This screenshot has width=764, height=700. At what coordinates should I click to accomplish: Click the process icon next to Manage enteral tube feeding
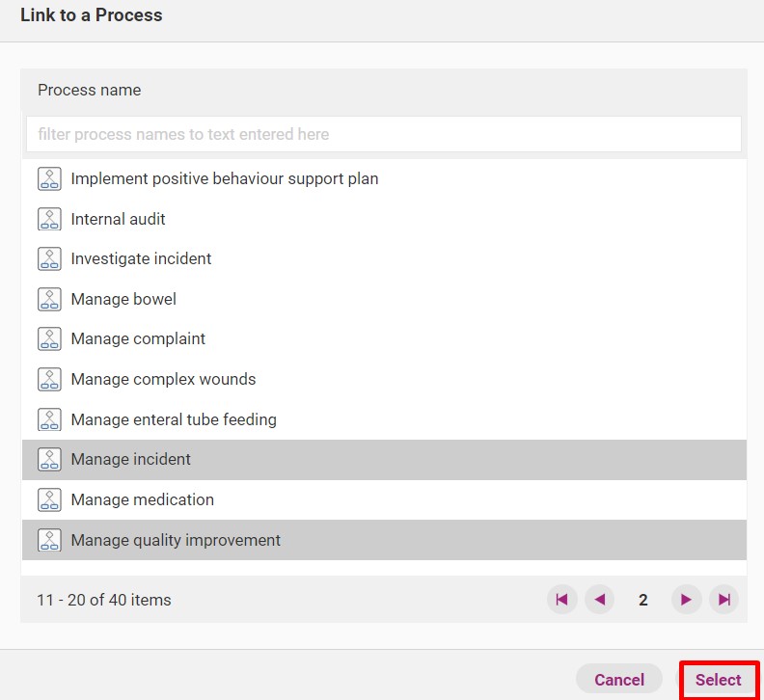(49, 419)
